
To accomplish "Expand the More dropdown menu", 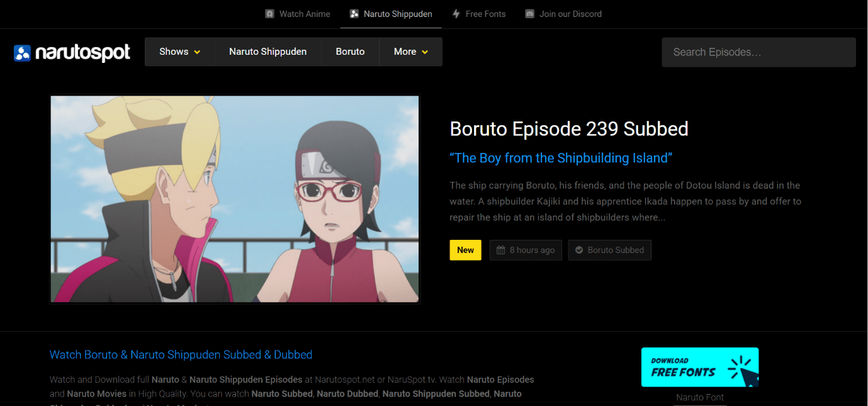I will pyautogui.click(x=410, y=52).
